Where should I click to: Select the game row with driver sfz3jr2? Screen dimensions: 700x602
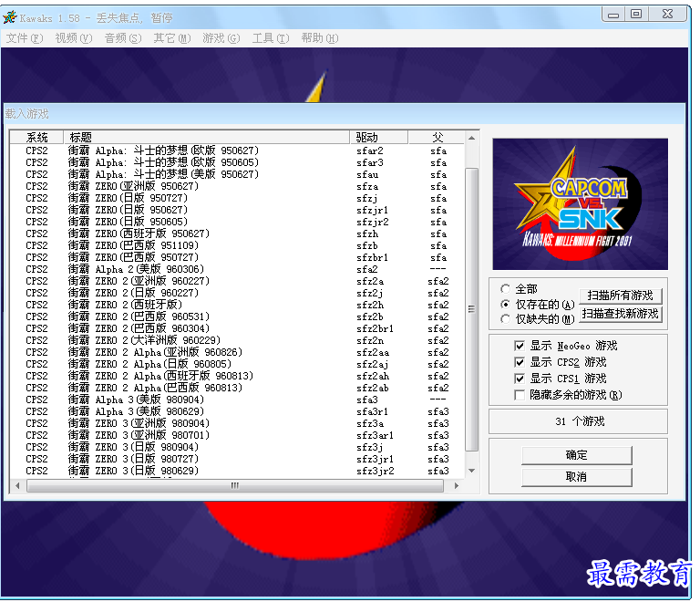[237, 471]
